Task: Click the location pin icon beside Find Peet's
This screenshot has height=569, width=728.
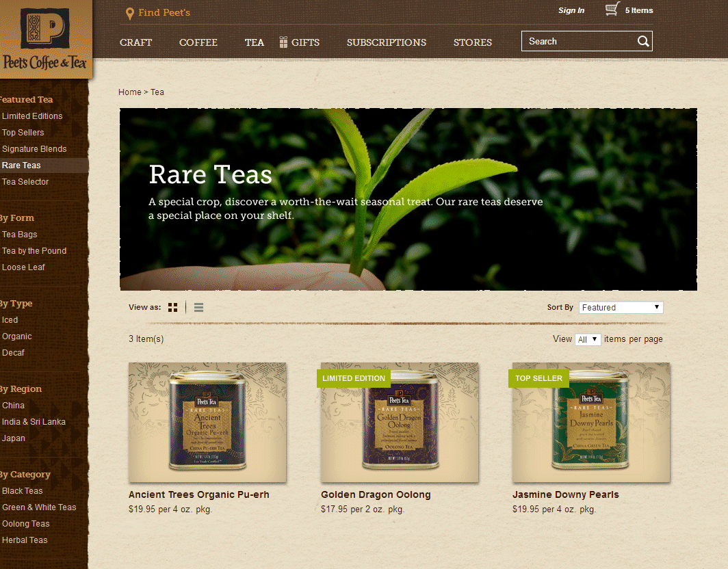Action: [x=130, y=14]
